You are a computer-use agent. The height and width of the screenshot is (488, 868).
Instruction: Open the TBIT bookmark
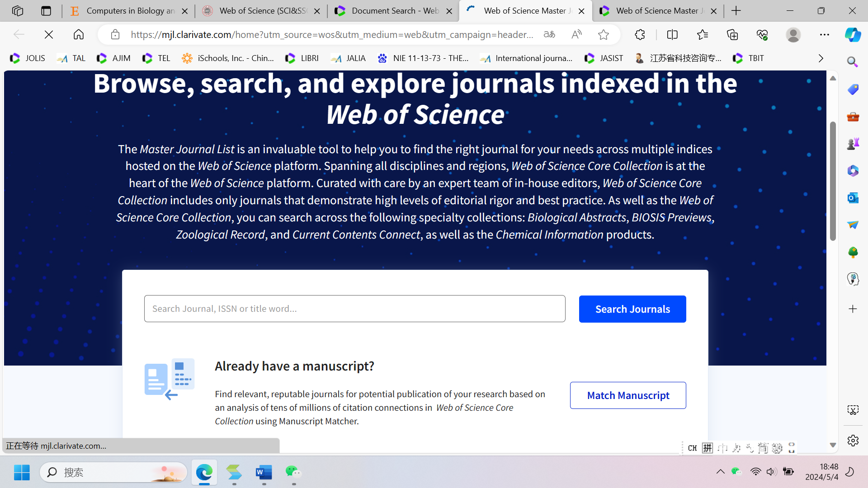749,58
